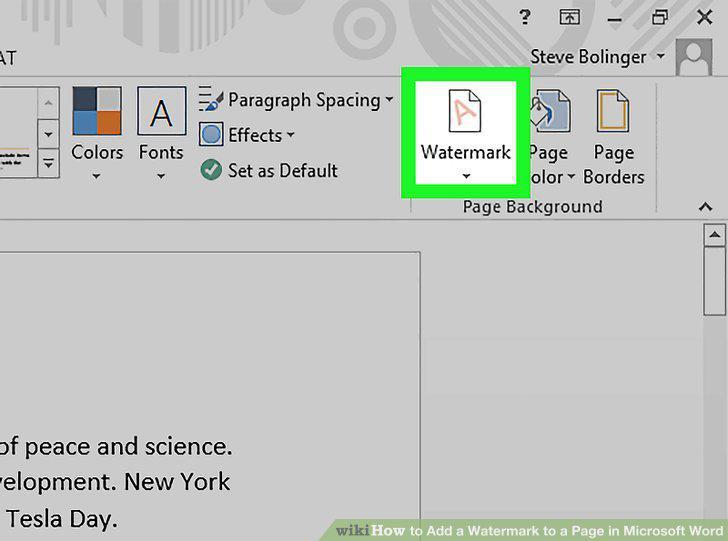Click the vertical scrollbar thumb
The image size is (728, 541).
[715, 281]
